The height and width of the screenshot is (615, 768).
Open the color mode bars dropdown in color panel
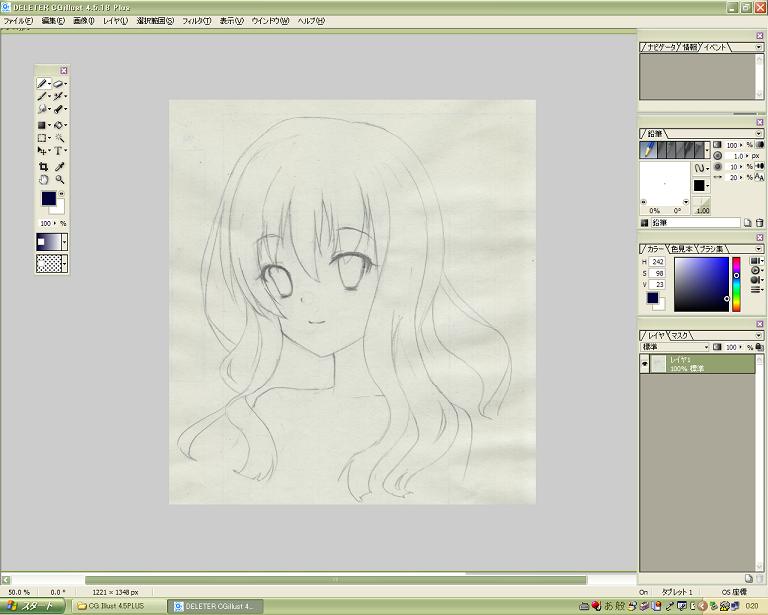757,290
